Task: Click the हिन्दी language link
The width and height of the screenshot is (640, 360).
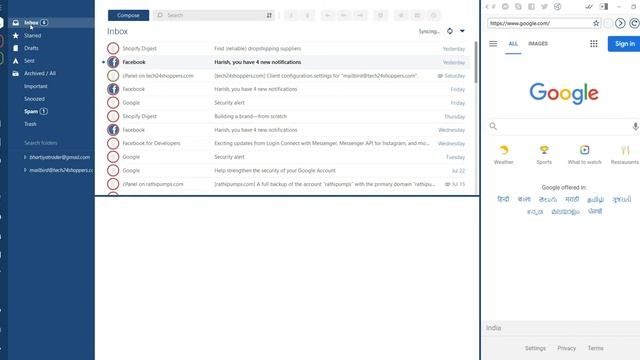Action: point(503,199)
